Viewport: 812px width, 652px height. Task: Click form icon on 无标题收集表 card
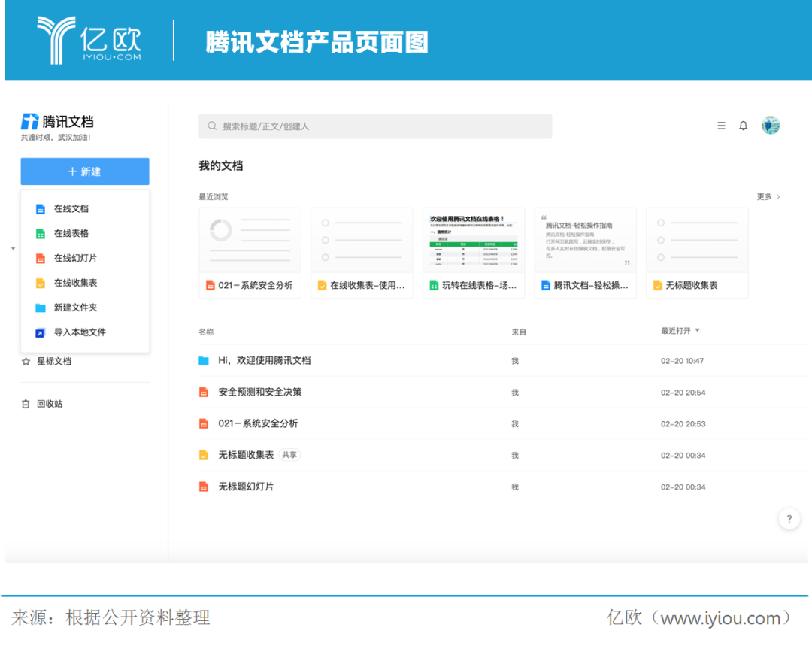pyautogui.click(x=658, y=285)
